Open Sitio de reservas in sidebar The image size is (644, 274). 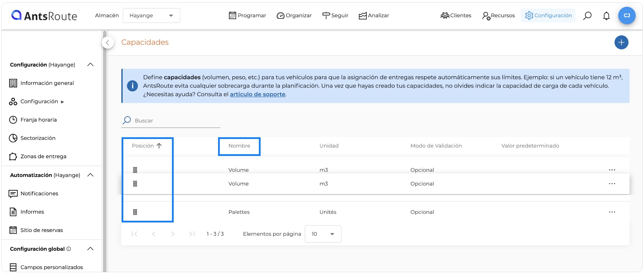coord(36,230)
